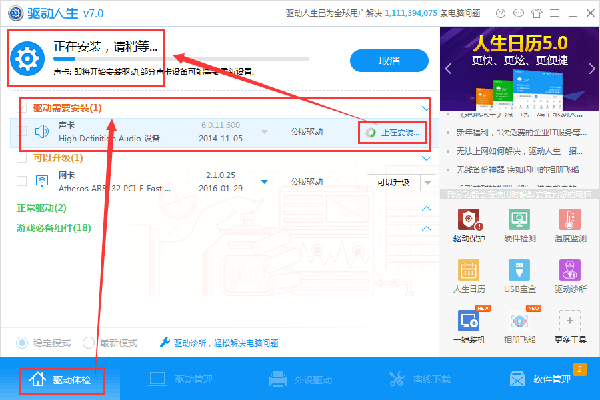Click the sound card speaker icon
Viewport: 600px width, 400px height.
coord(42,132)
